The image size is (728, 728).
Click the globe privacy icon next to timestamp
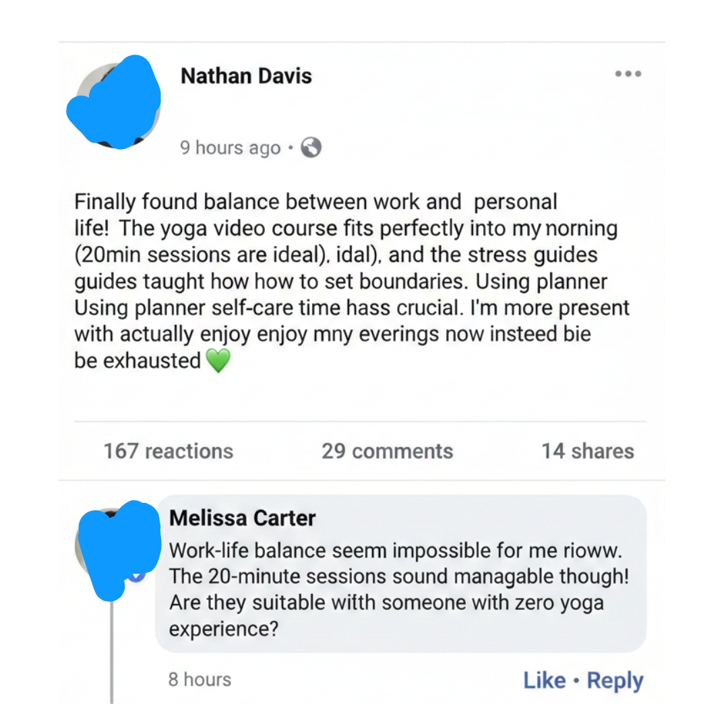pyautogui.click(x=311, y=148)
